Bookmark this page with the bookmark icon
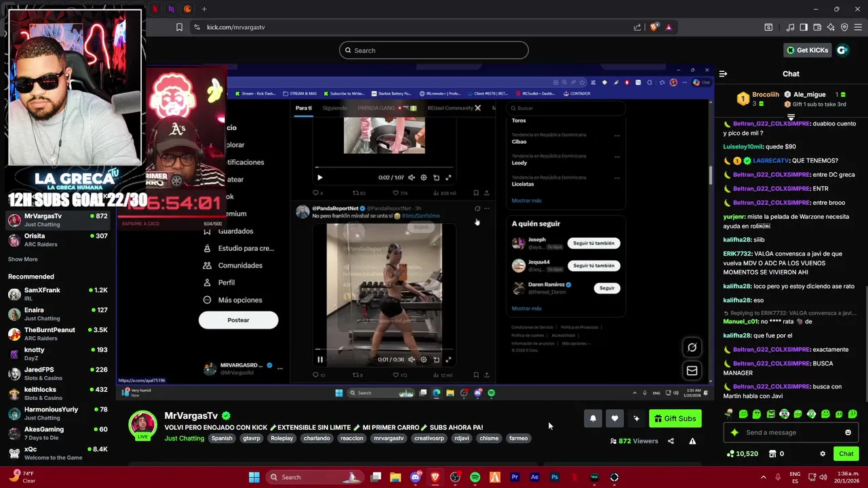Image resolution: width=868 pixels, height=488 pixels. [x=179, y=27]
